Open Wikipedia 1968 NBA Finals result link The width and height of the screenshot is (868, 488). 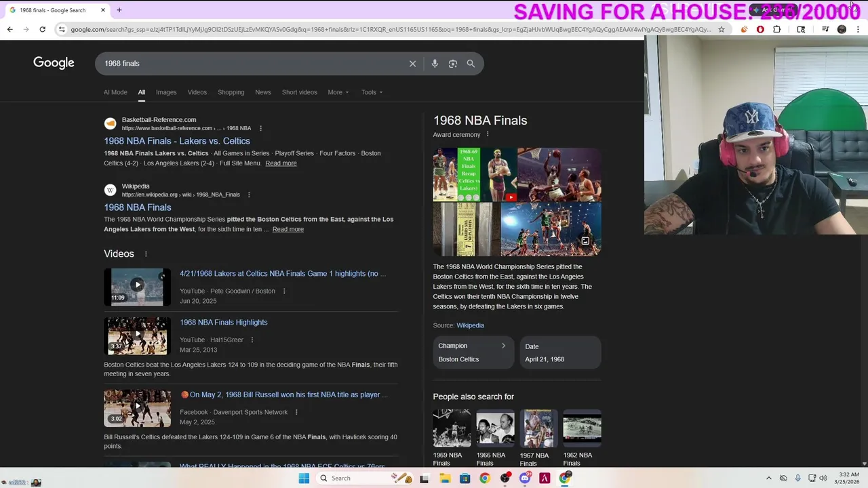point(138,207)
